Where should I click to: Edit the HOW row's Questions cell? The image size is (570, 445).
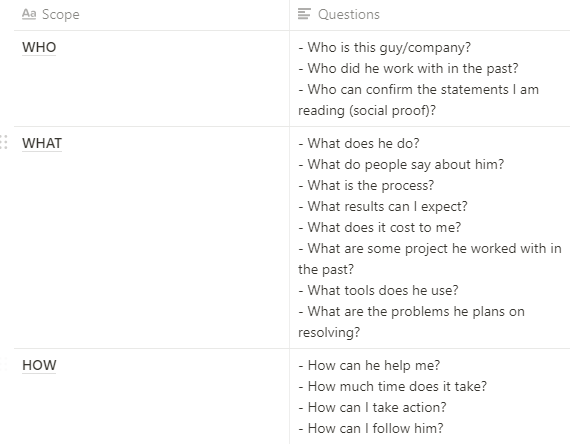(x=430, y=397)
